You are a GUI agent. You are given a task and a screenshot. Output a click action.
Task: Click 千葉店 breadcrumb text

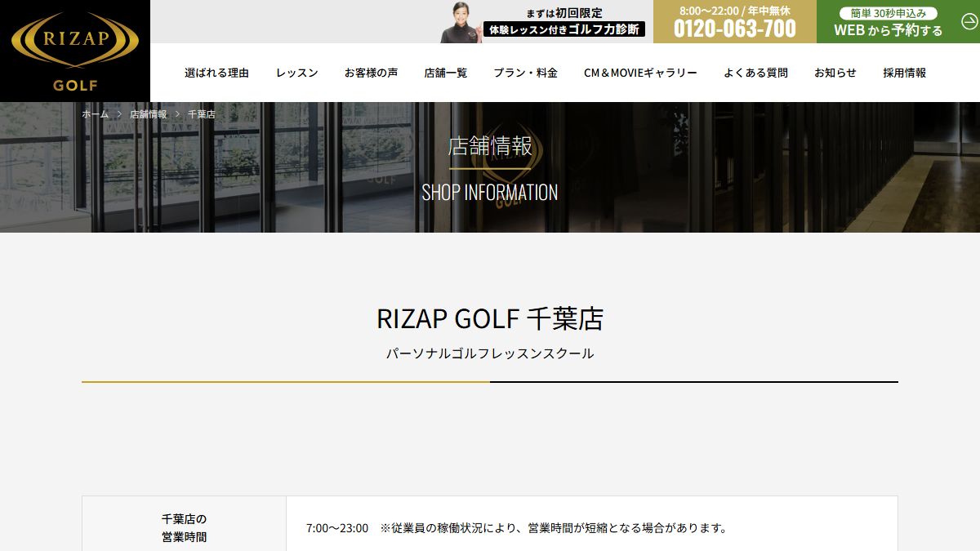click(202, 114)
